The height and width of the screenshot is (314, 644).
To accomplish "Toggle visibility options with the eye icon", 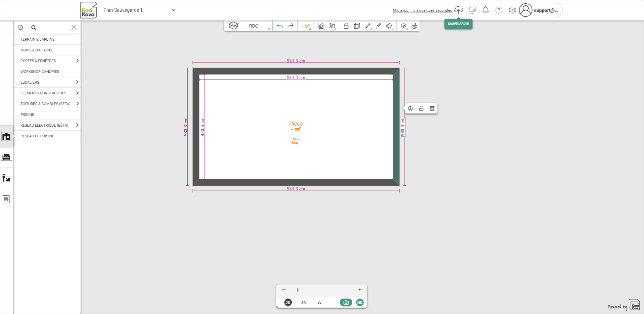I will pos(404,26).
